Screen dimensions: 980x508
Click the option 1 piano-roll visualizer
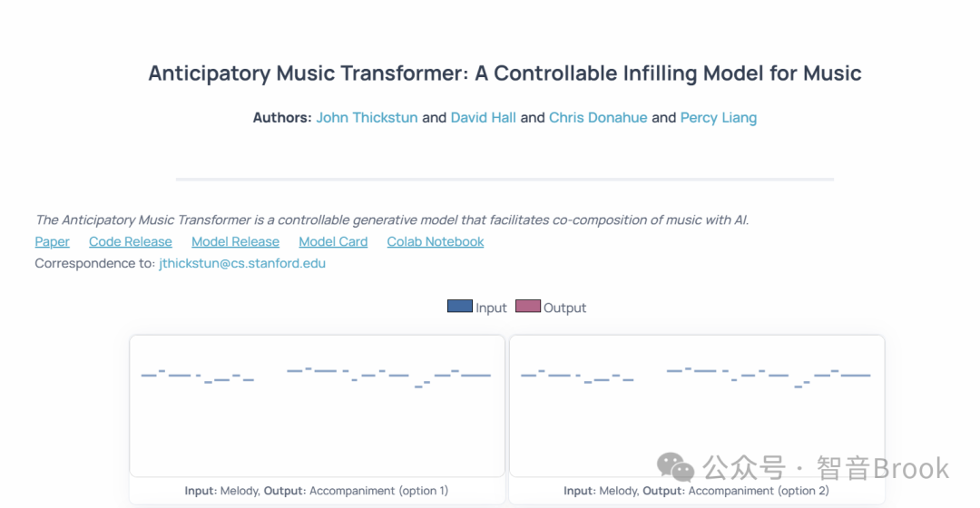tap(317, 405)
